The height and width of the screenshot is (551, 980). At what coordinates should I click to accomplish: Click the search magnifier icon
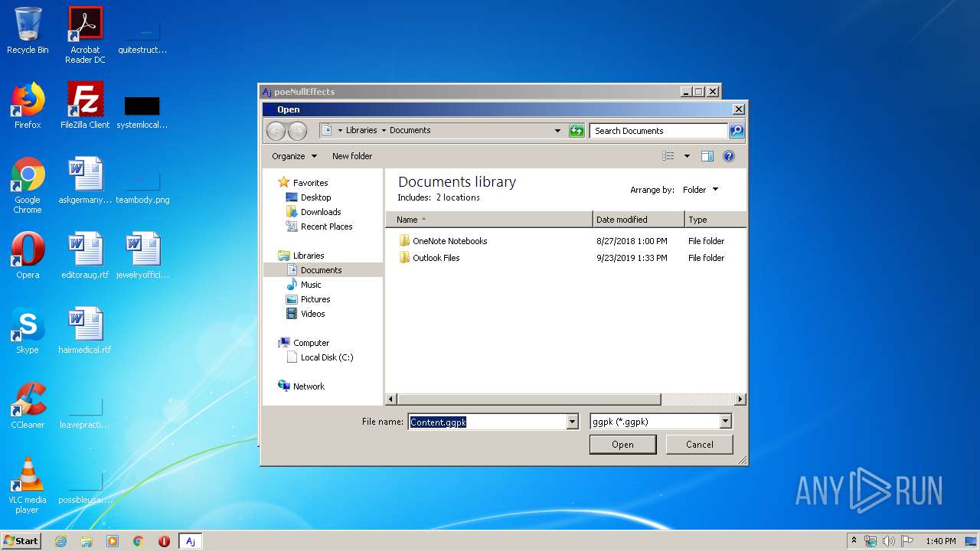coord(736,131)
